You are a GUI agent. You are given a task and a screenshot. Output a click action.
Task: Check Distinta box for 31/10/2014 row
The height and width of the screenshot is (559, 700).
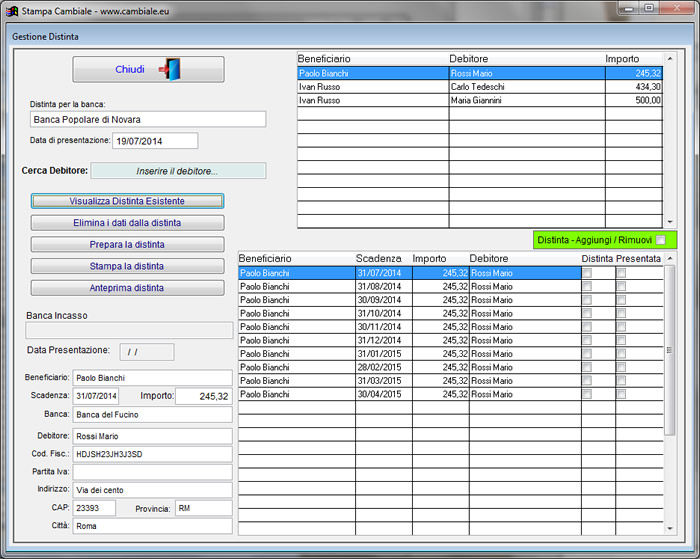(x=587, y=313)
